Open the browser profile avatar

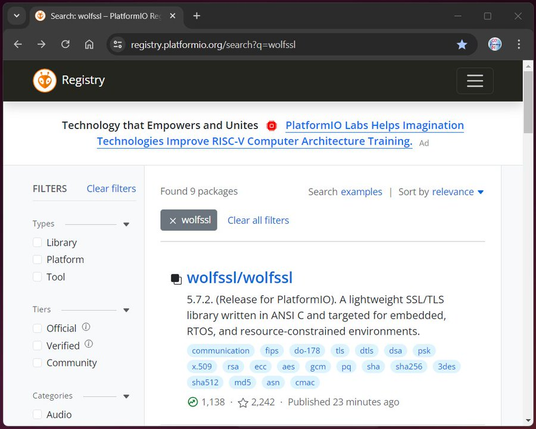point(495,44)
